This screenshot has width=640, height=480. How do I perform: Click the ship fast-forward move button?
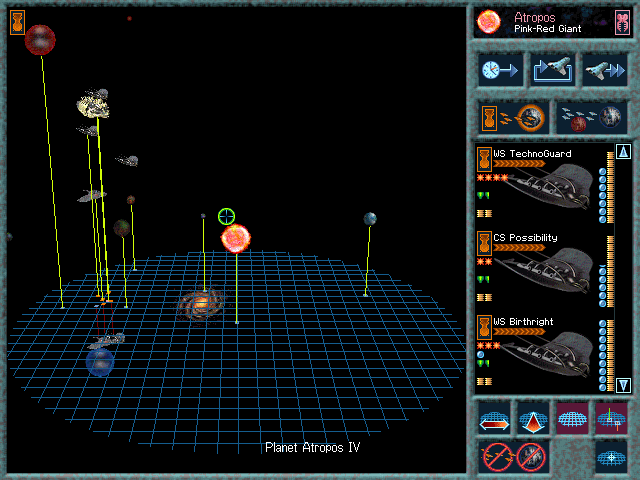coord(605,70)
